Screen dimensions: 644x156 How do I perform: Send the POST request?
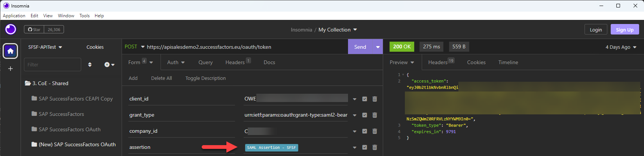360,47
